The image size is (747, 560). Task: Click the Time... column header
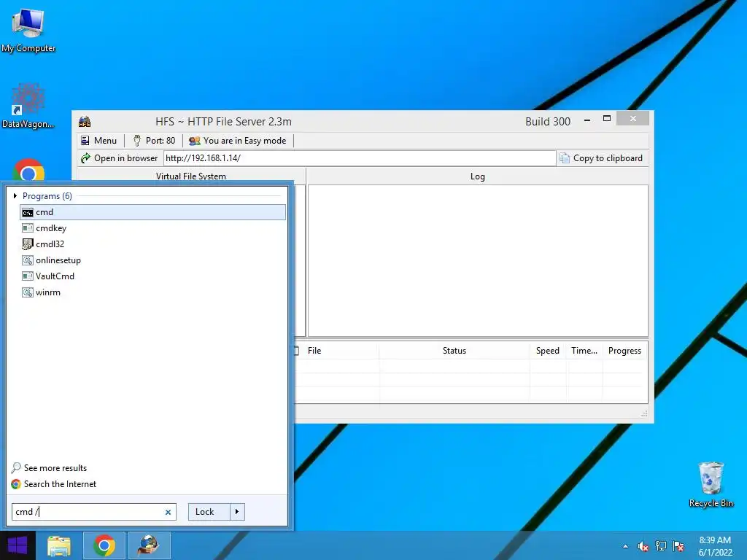pos(584,351)
